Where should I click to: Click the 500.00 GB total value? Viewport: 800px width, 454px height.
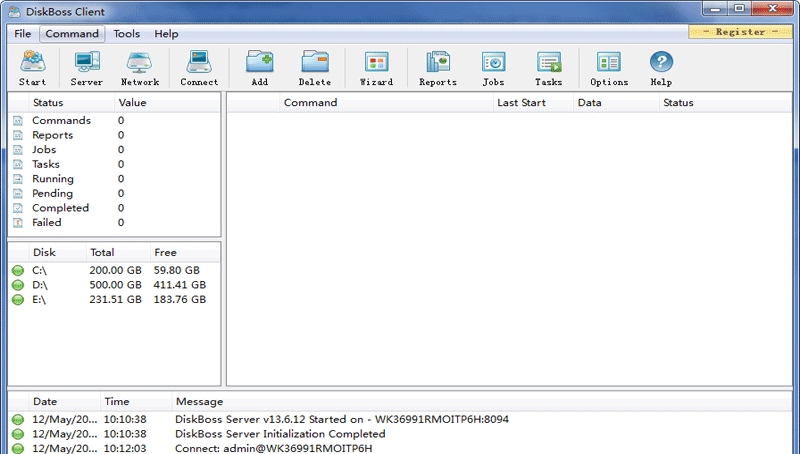point(115,285)
